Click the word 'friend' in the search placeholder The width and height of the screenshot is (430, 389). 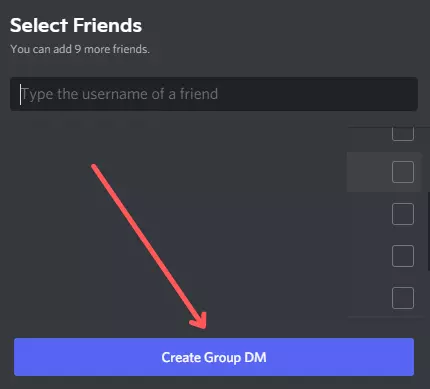tap(199, 94)
